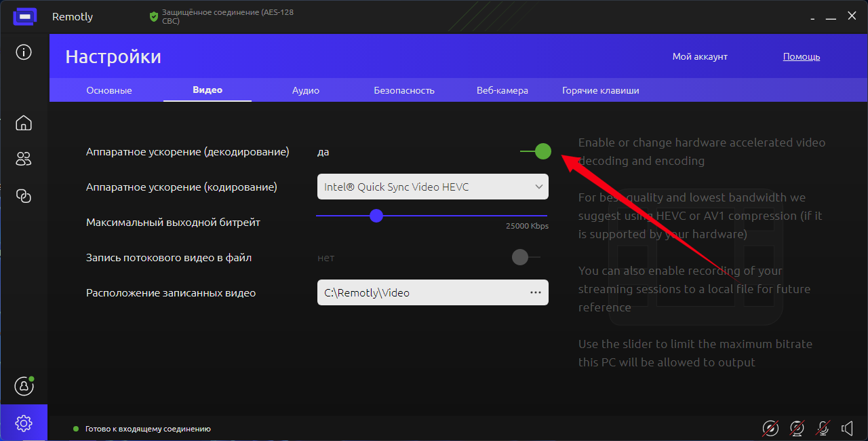The image size is (868, 441).
Task: Click the maximum output bitrate slider handle
Action: click(376, 216)
